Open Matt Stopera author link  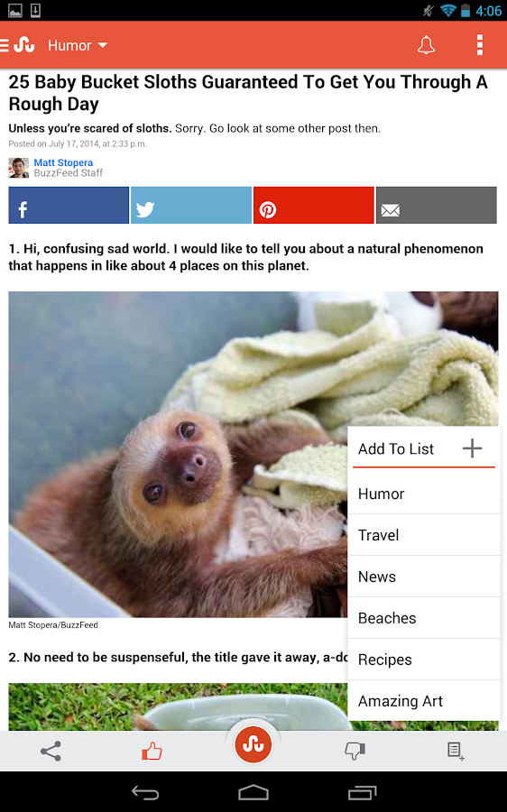(x=63, y=162)
